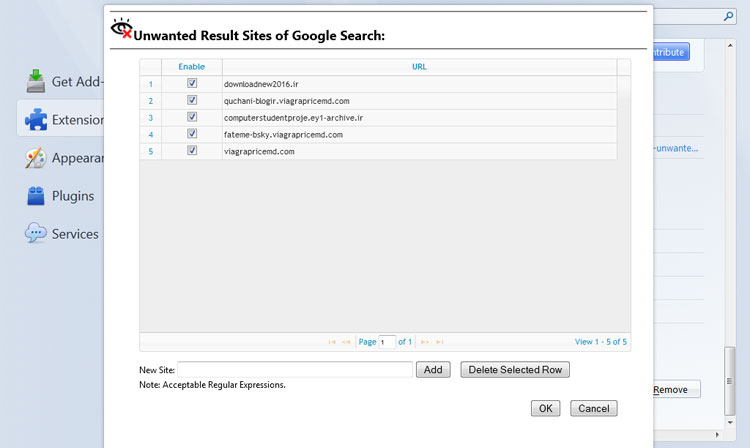Click row number 5 cell
The height and width of the screenshot is (448, 750).
coord(151,151)
